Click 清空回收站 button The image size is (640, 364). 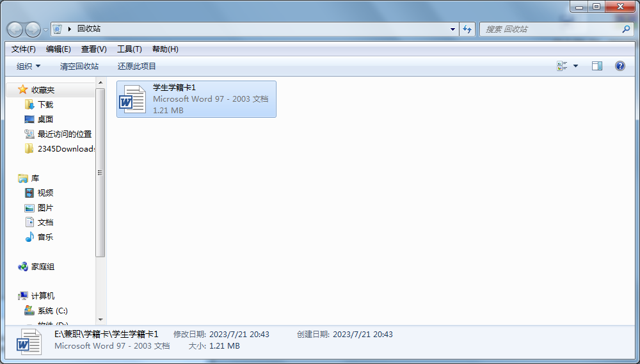(79, 66)
